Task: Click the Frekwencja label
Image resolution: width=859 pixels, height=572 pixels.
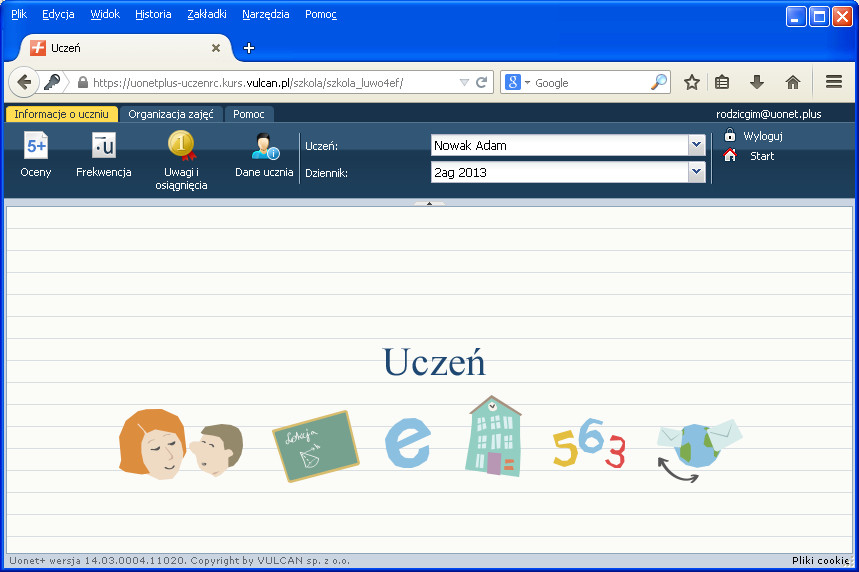Action: point(104,172)
